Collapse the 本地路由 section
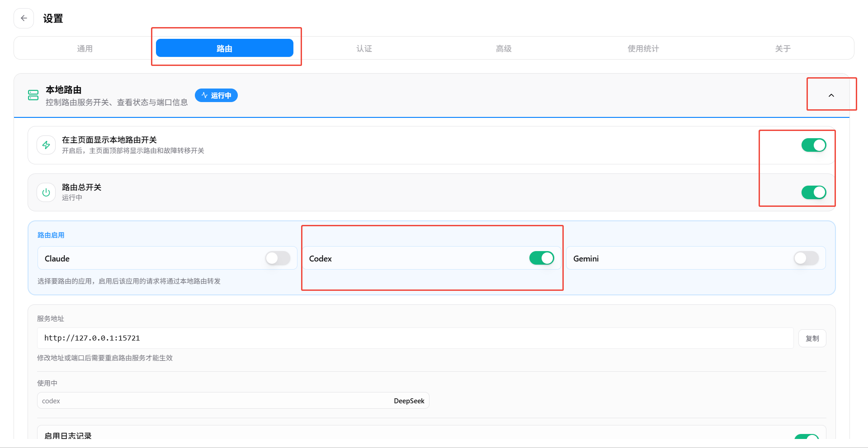This screenshot has width=868, height=448. (831, 95)
